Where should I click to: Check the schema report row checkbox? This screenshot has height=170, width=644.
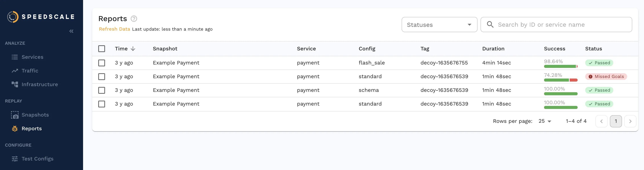pyautogui.click(x=101, y=90)
